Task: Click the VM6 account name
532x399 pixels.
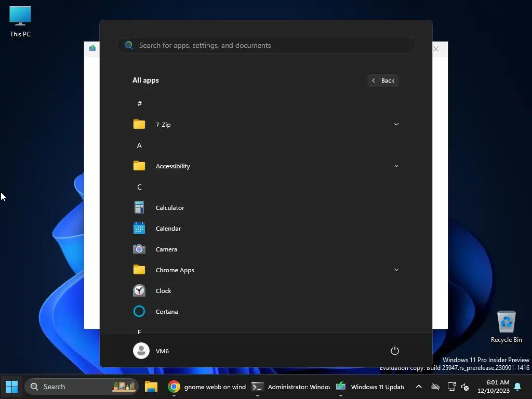Action: click(162, 351)
